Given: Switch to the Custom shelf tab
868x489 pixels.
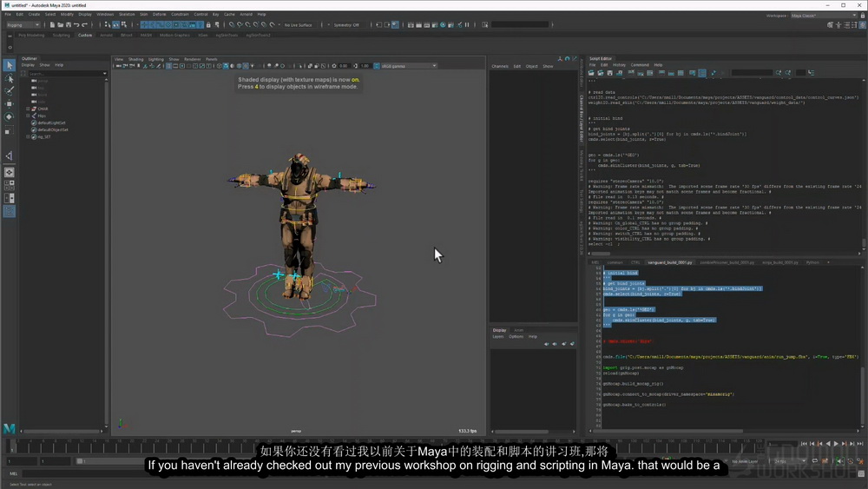Looking at the screenshot, I should (85, 35).
